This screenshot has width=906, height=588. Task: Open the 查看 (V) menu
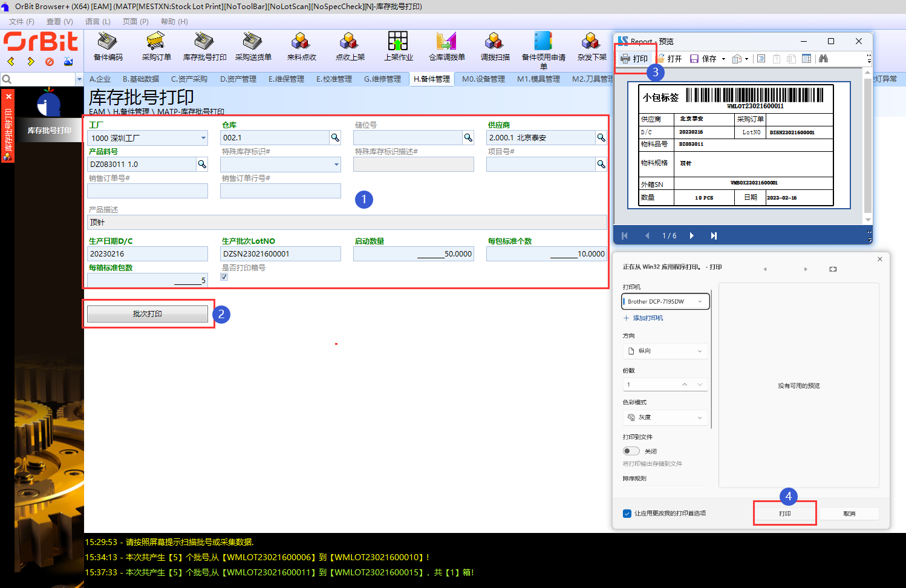(x=60, y=22)
